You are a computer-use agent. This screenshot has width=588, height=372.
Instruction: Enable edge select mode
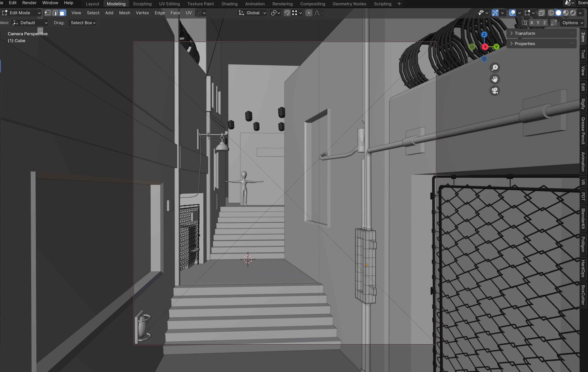tap(55, 13)
